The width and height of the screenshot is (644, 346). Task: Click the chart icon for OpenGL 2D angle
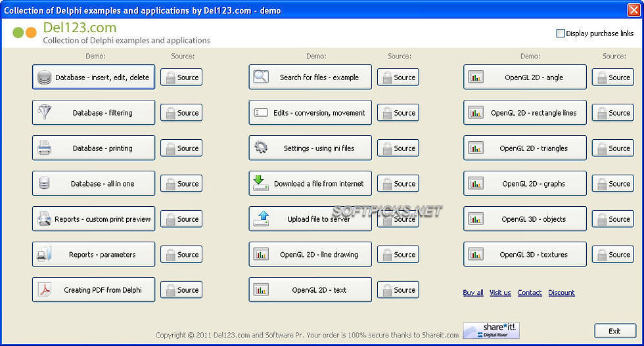[x=476, y=77]
